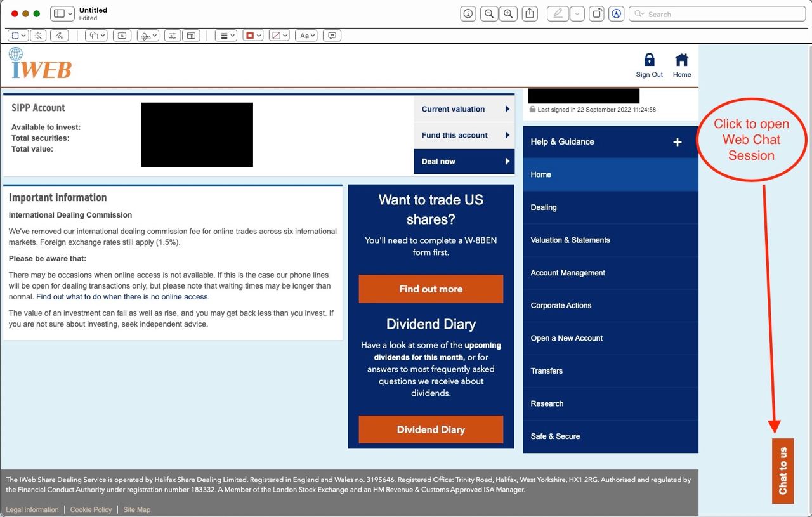Screen dimensions: 812x517
Task: Open the highlight options dropdown arrow
Action: pos(577,14)
